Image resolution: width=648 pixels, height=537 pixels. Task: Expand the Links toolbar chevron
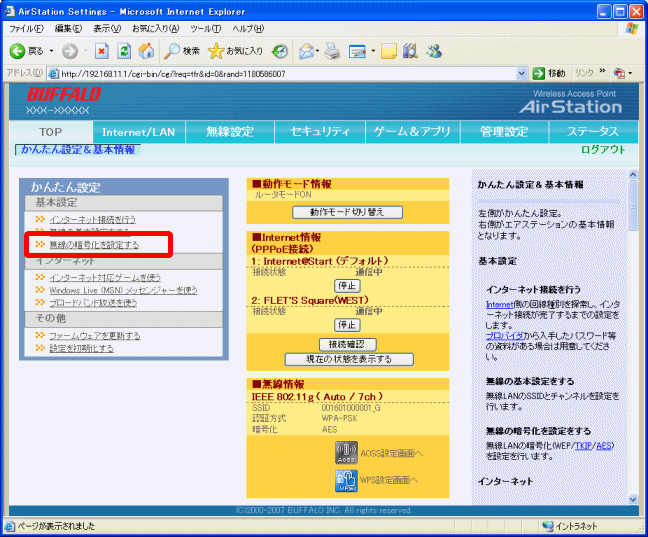(x=603, y=71)
